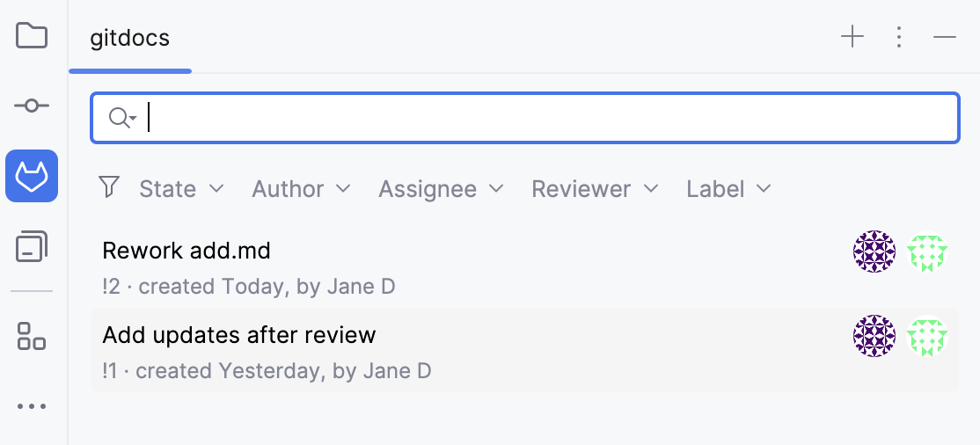Toggle the GitLab Merge Requests tool window
Screen dimensions: 980x445
tap(32, 176)
